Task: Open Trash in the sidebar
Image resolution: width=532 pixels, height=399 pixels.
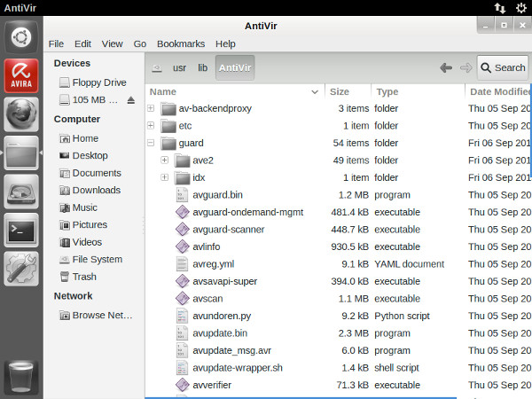Action: click(x=78, y=277)
